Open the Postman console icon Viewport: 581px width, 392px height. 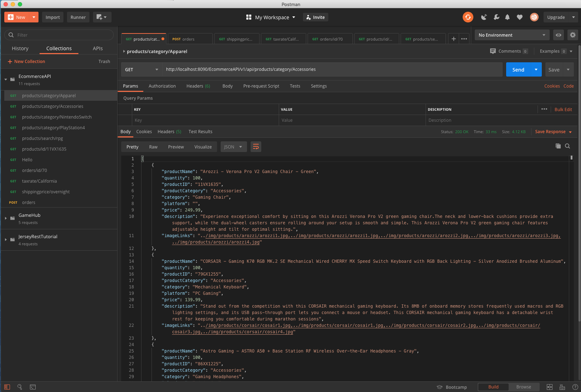[33, 387]
